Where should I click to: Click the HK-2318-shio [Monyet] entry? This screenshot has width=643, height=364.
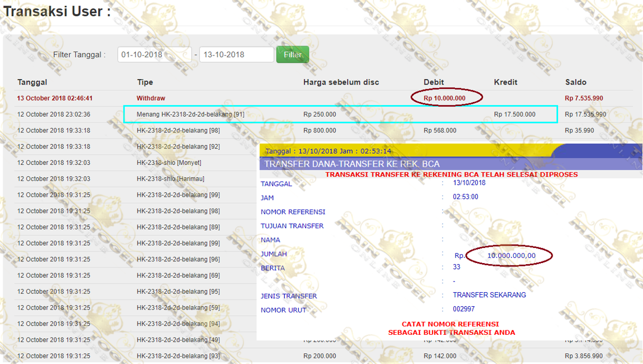[x=168, y=163]
